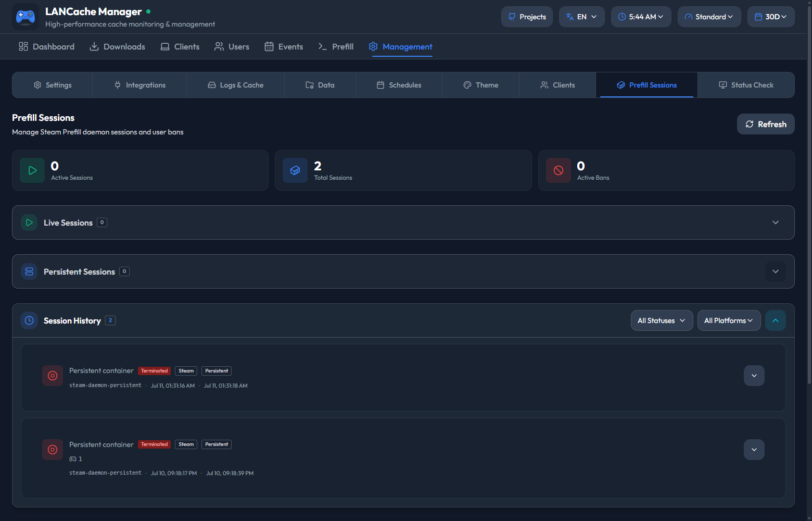Click the stop icon of the Jul 11 session
812x521 pixels.
(53, 376)
